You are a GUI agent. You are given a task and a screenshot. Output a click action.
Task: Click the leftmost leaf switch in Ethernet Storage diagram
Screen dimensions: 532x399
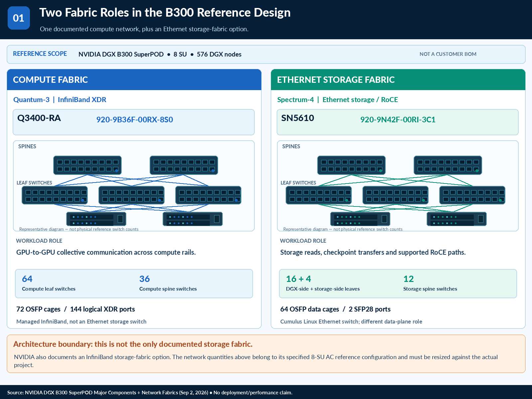(x=319, y=195)
